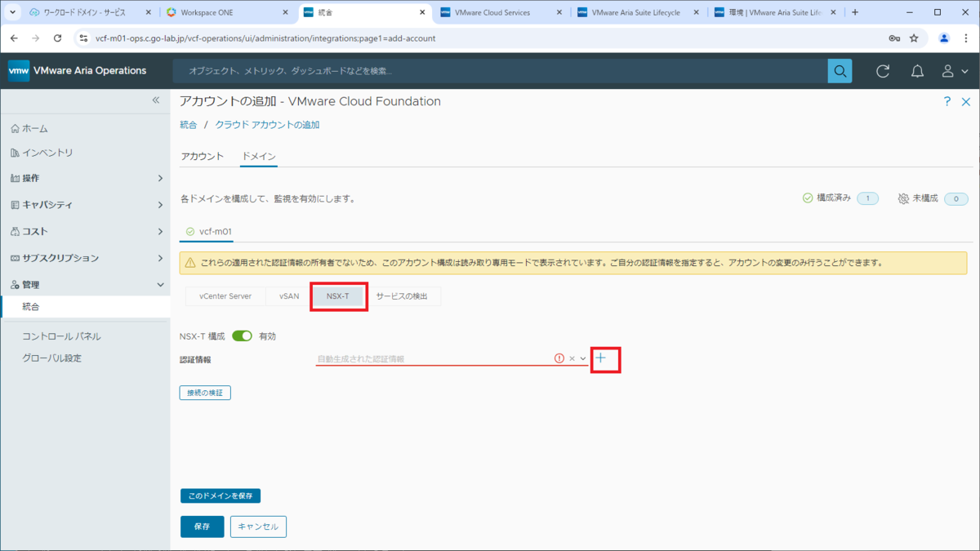Collapse the Administration menu section
The width and height of the screenshot is (980, 551).
(x=85, y=285)
